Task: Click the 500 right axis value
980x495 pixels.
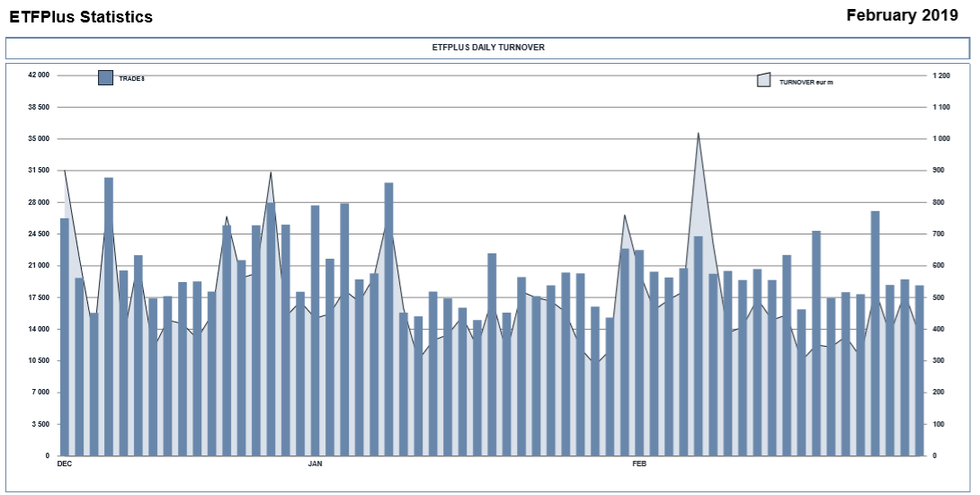Action: pos(939,297)
